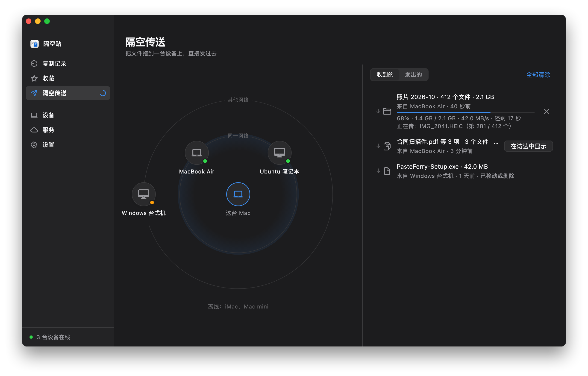Click the 隔空贴 app logo icon
Viewport: 588px width, 376px height.
(x=34, y=44)
